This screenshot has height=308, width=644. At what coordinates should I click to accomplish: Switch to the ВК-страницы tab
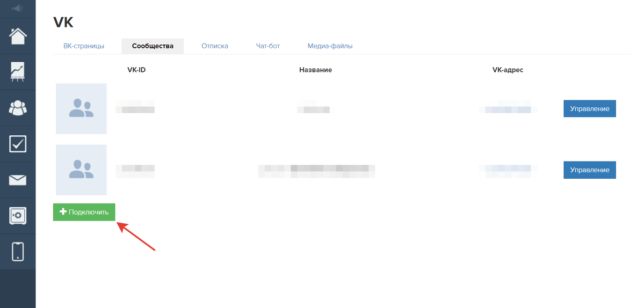click(84, 46)
